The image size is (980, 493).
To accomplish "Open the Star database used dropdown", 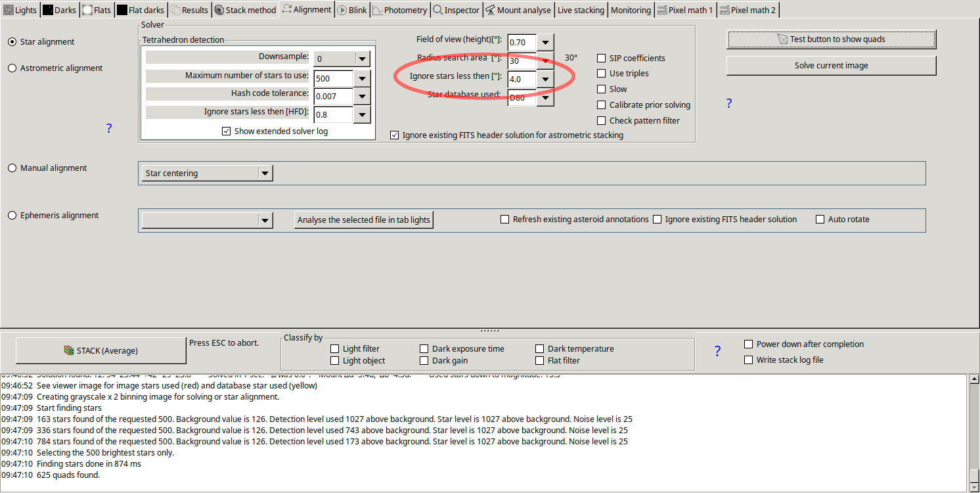I will pos(545,97).
